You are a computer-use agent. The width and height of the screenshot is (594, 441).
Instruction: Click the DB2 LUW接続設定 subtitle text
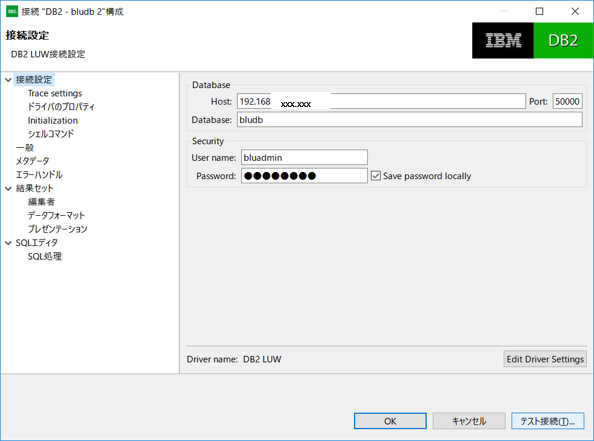pyautogui.click(x=48, y=54)
